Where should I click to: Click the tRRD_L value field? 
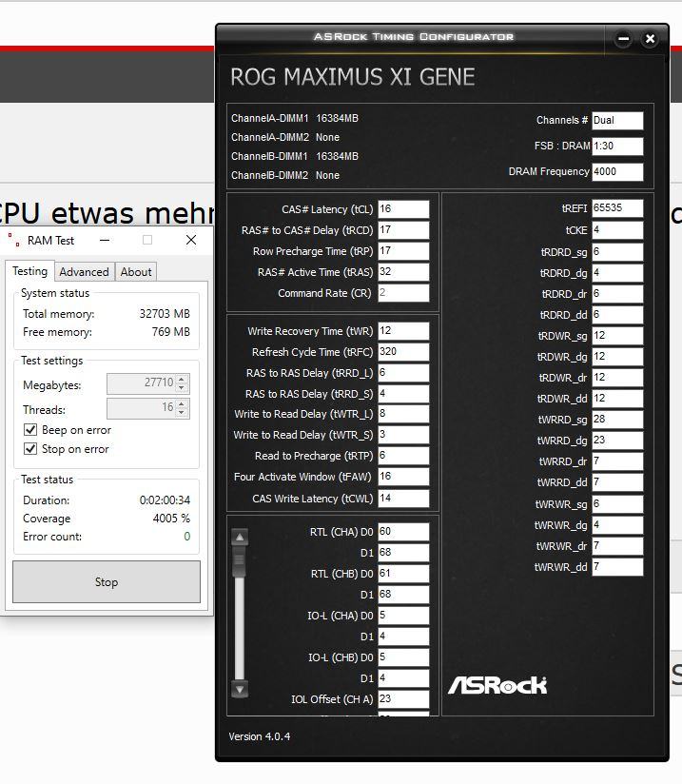403,373
